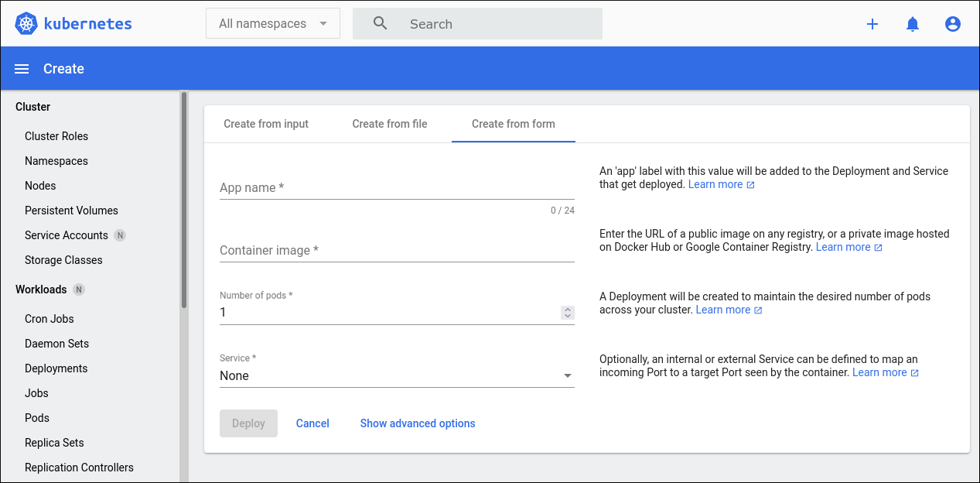Image resolution: width=980 pixels, height=483 pixels.
Task: Adjust the Number of pods stepper arrows
Action: pyautogui.click(x=568, y=313)
